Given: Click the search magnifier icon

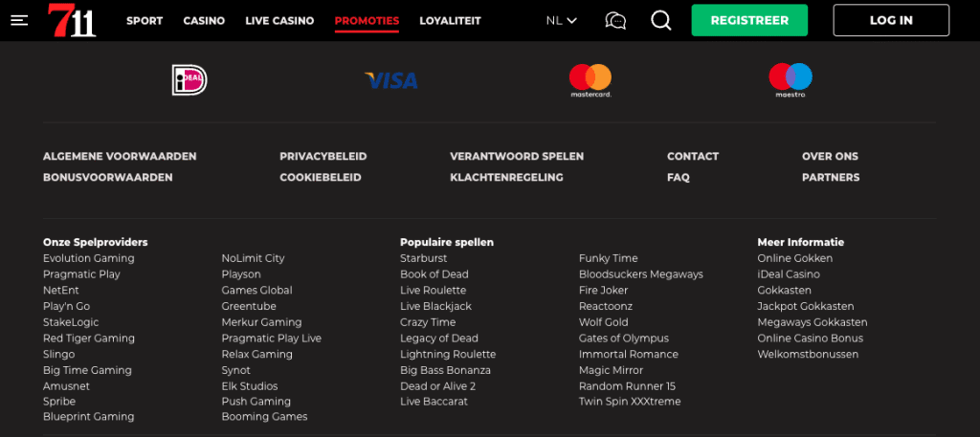Looking at the screenshot, I should tap(660, 21).
